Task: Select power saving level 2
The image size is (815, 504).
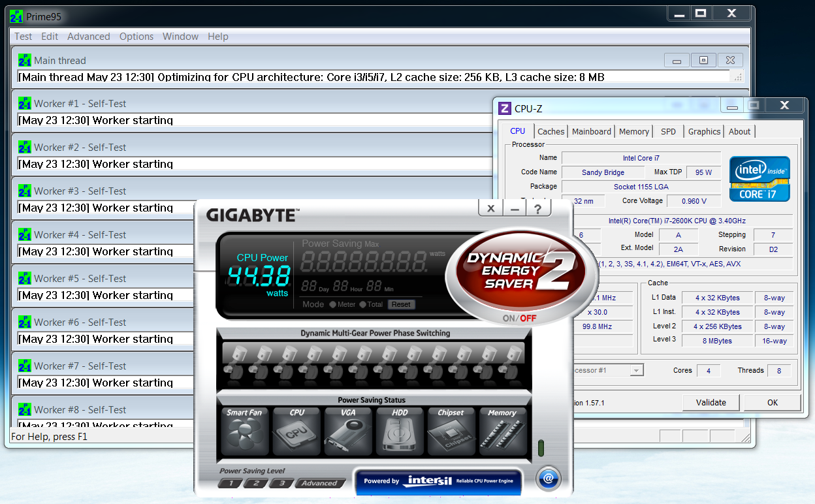Action: click(x=255, y=484)
